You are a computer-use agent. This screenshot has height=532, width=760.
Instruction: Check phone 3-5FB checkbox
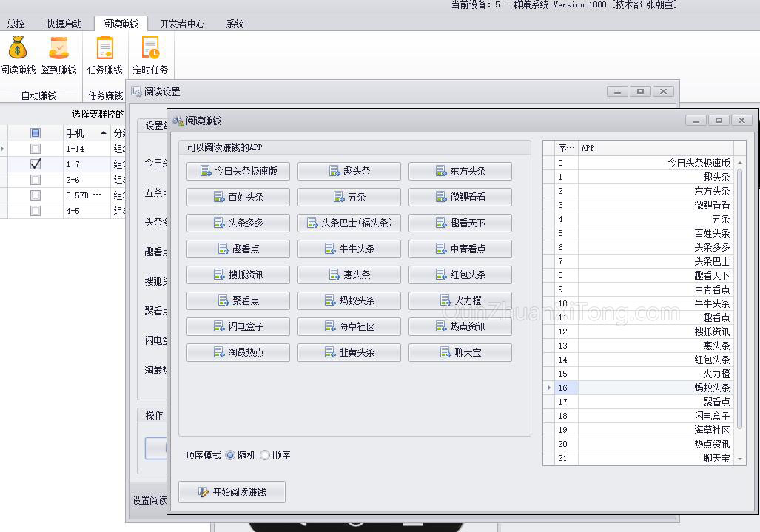(x=36, y=195)
